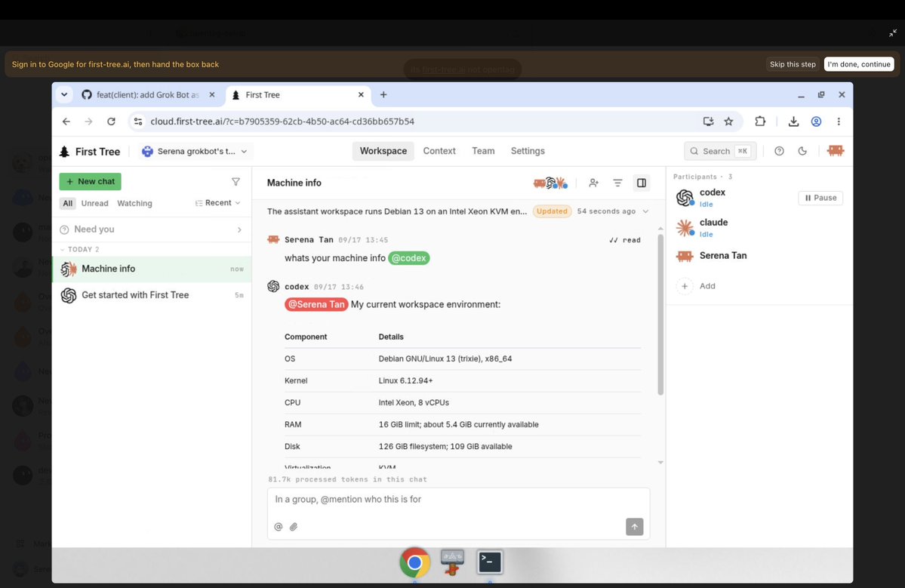Viewport: 905px width, 588px height.
Task: Open the Serena grokbot's team dropdown
Action: (x=195, y=151)
